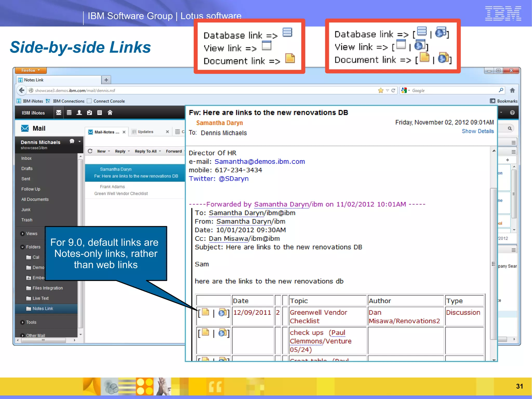
Task: Switch to the Updates tab
Action: 145,132
